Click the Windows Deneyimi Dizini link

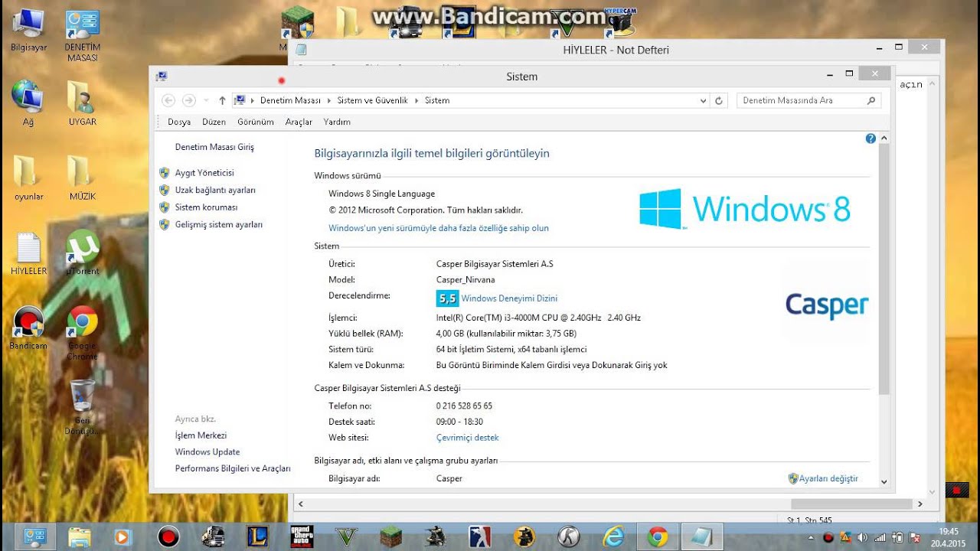tap(509, 298)
